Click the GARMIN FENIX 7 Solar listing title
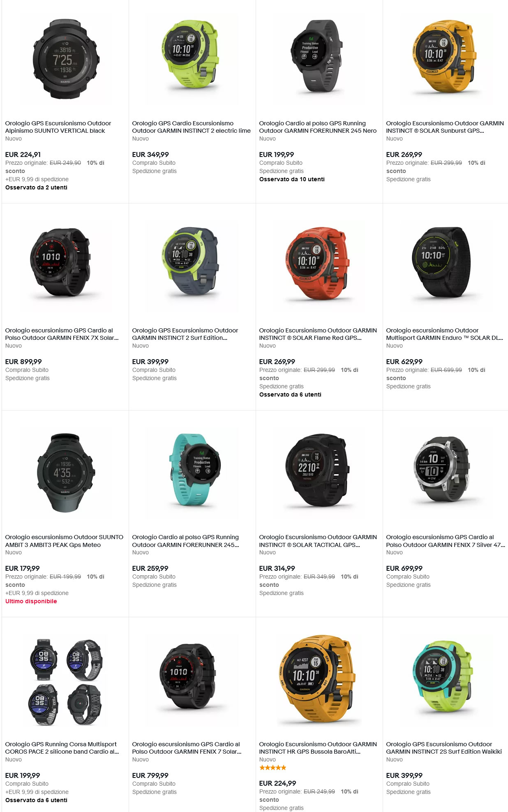508x812 pixels. (x=187, y=748)
